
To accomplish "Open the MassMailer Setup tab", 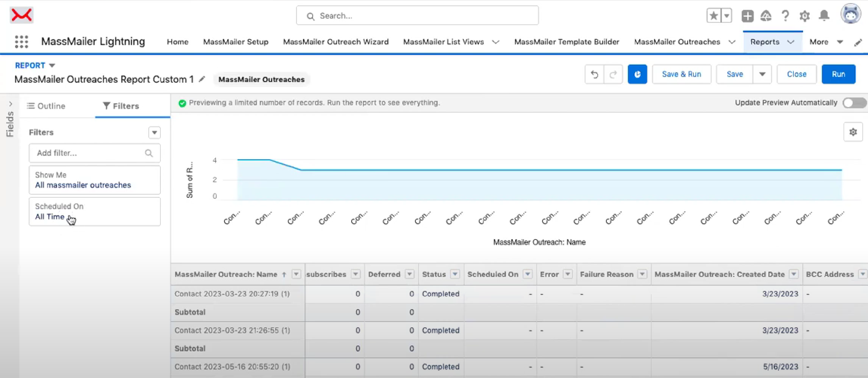I will [x=236, y=42].
